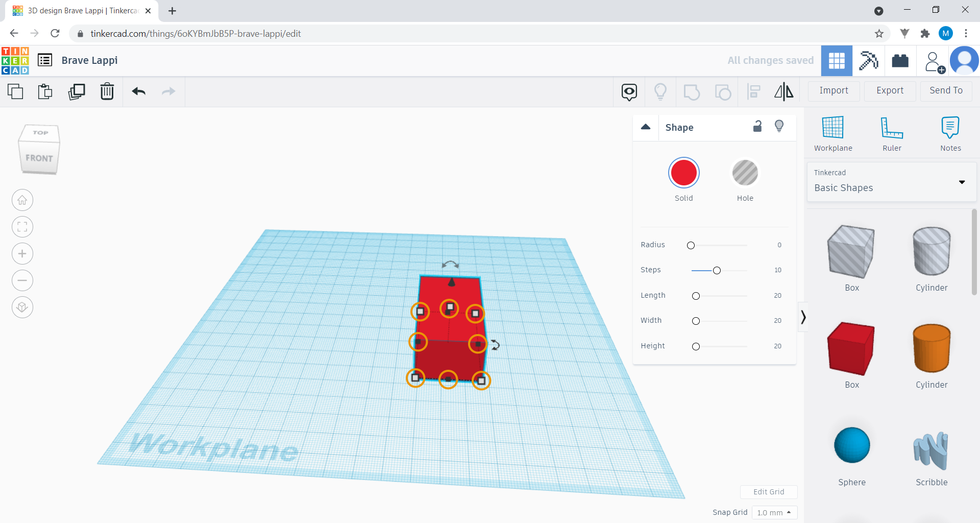Screen dimensions: 980x523
Task: Click the Brave Lappi design name
Action: (x=89, y=60)
